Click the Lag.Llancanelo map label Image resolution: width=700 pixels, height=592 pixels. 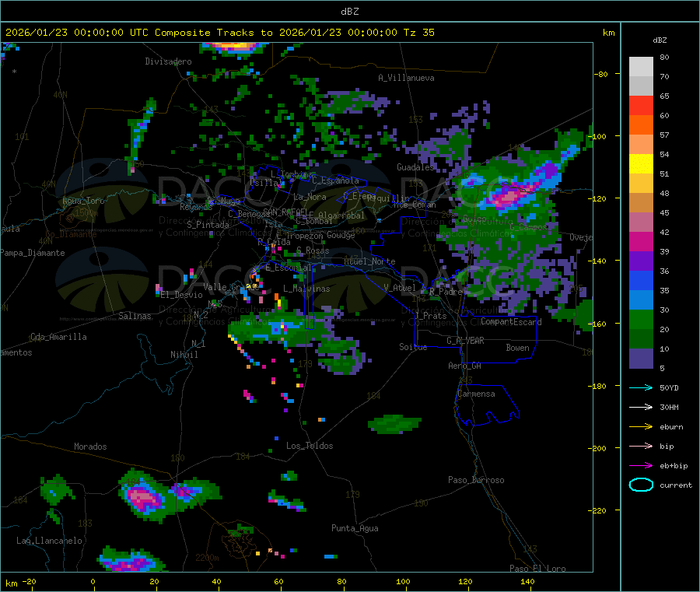click(49, 541)
